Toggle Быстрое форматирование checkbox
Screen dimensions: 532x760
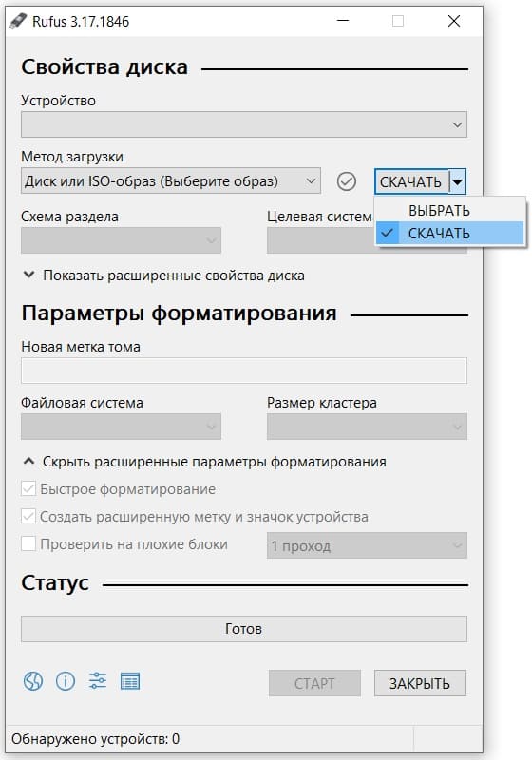[28, 488]
